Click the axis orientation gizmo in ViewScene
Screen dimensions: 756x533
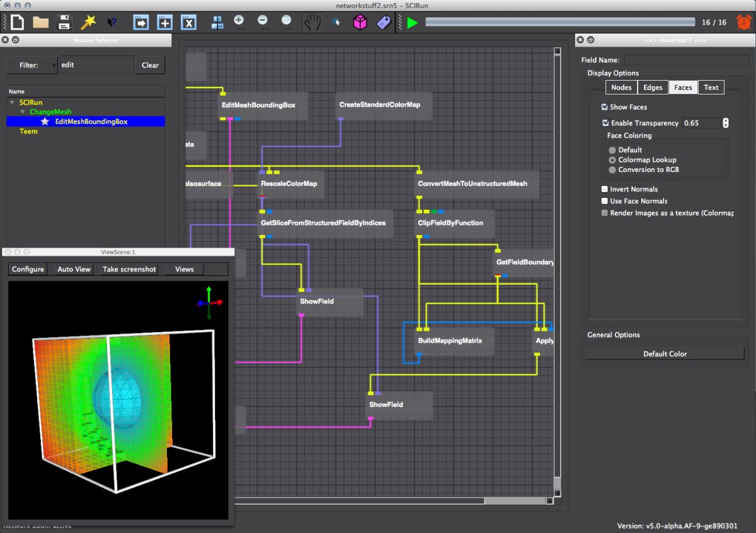point(209,303)
